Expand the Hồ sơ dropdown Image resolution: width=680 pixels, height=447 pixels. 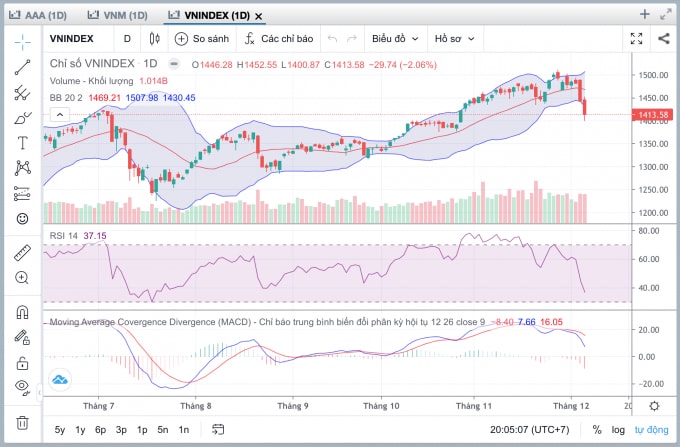point(454,39)
